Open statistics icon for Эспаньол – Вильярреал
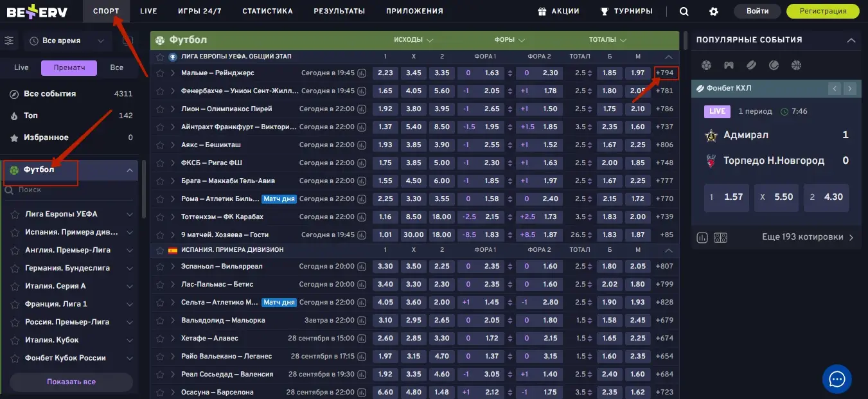This screenshot has height=399, width=868. tap(362, 266)
